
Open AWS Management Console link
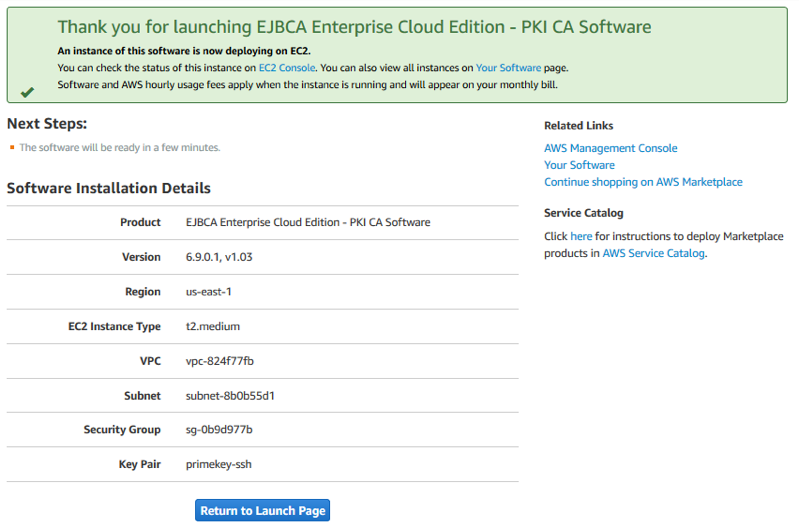click(x=610, y=148)
